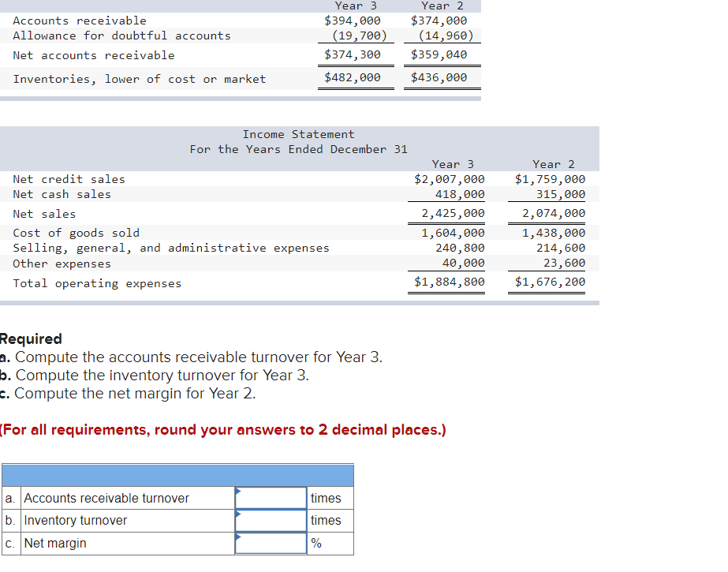Click the 'Inventory turnover' row text
The height and width of the screenshot is (572, 728).
[x=76, y=521]
